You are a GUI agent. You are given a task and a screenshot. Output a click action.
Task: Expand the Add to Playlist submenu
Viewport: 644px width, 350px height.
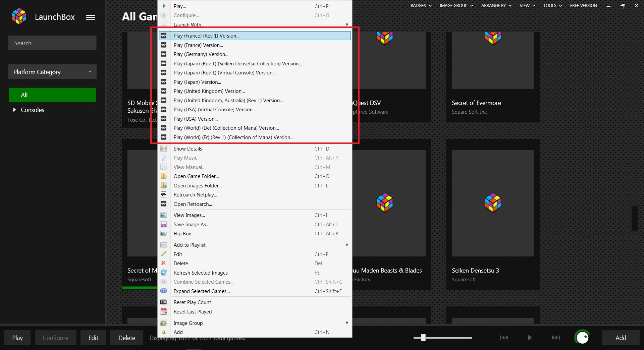click(347, 245)
